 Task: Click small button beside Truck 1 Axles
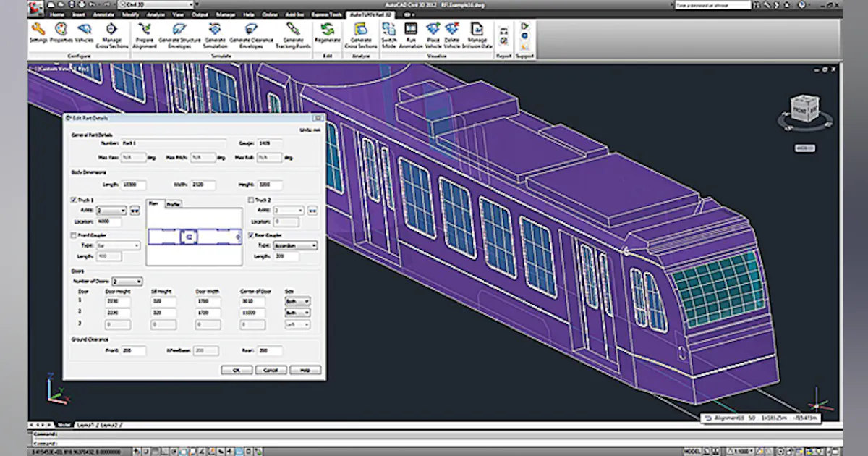(135, 211)
